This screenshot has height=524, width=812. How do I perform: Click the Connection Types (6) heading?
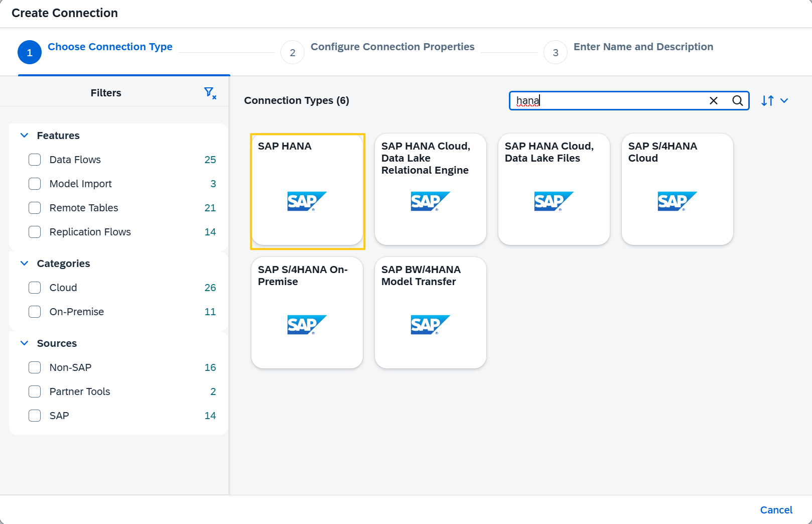[x=297, y=100]
